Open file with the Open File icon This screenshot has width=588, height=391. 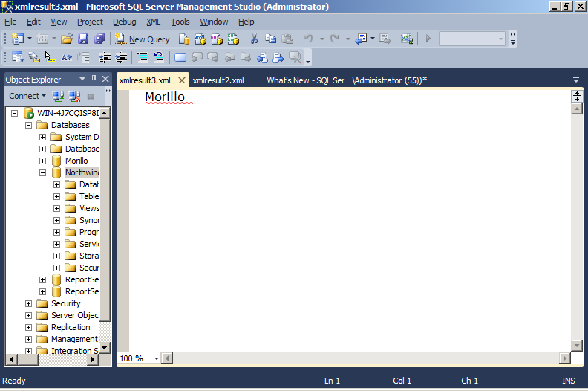67,39
